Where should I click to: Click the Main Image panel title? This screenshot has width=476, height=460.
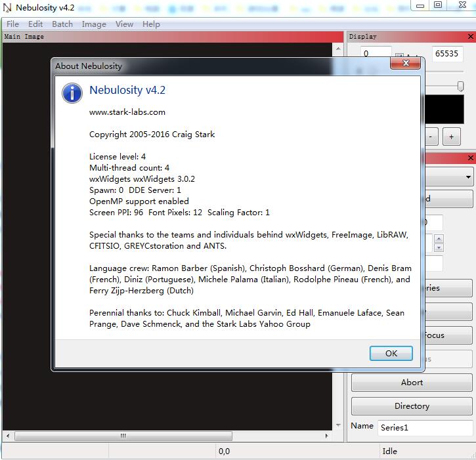coord(24,37)
